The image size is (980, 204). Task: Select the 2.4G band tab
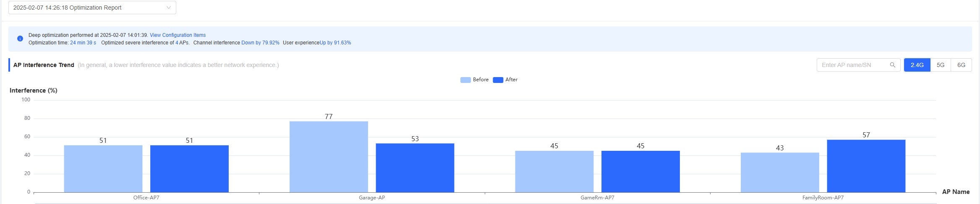click(917, 65)
